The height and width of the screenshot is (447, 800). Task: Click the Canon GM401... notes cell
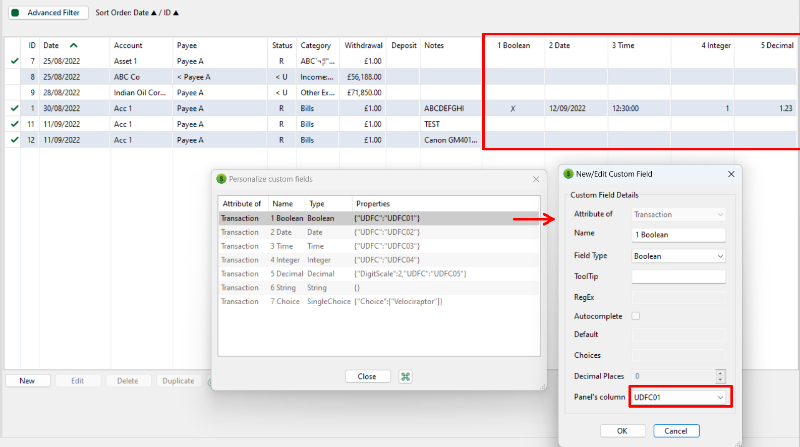pyautogui.click(x=451, y=140)
